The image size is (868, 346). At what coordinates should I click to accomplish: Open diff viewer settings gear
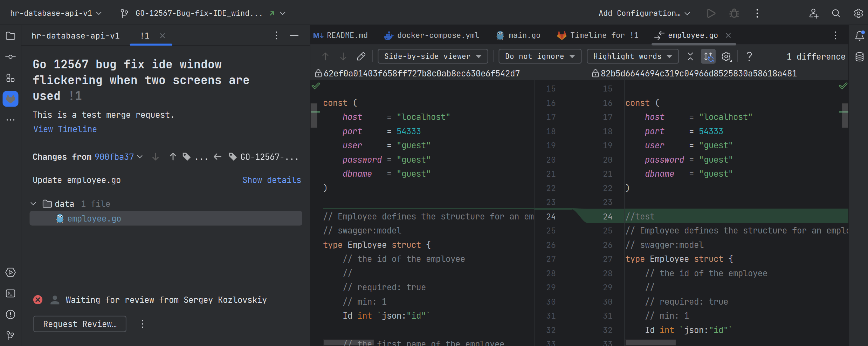point(727,56)
